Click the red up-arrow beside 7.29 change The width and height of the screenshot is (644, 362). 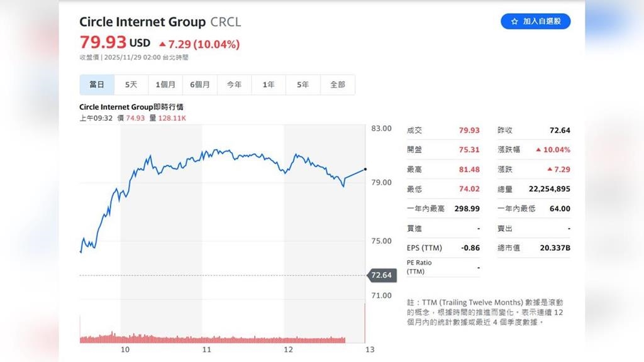coord(162,44)
